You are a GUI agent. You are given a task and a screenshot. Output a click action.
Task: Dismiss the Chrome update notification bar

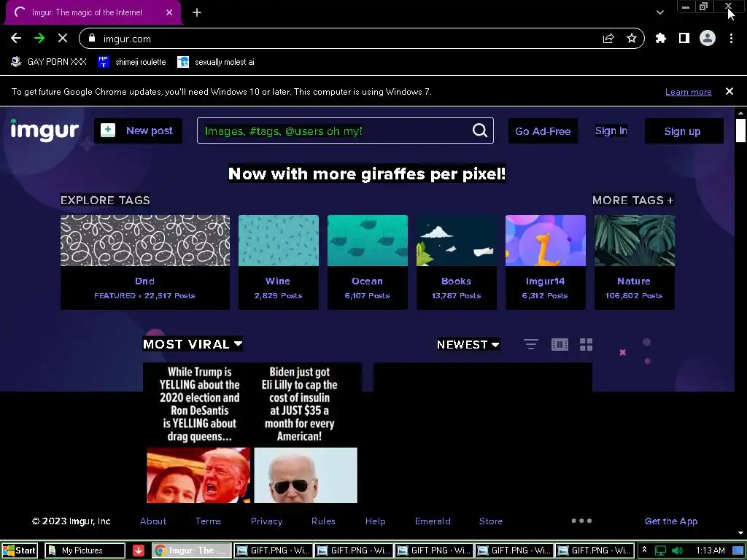(x=729, y=91)
